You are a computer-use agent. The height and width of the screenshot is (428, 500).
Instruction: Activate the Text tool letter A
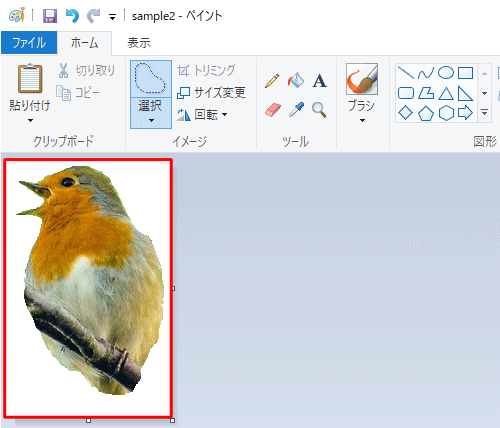319,81
